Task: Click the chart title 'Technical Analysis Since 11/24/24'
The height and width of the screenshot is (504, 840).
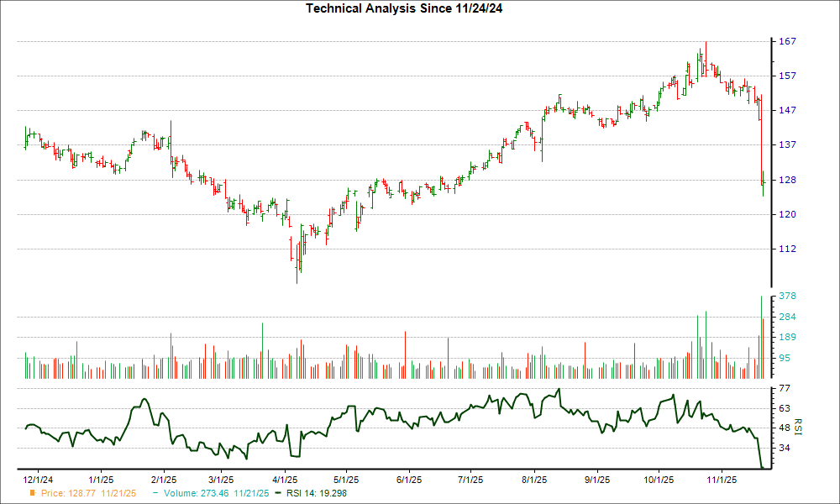Action: [x=404, y=8]
